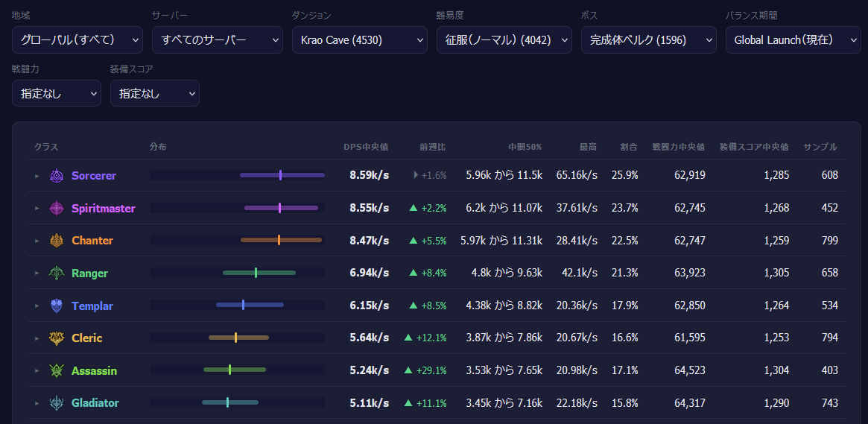Click Cleric range 3.87k から 7.86k

[x=504, y=338]
